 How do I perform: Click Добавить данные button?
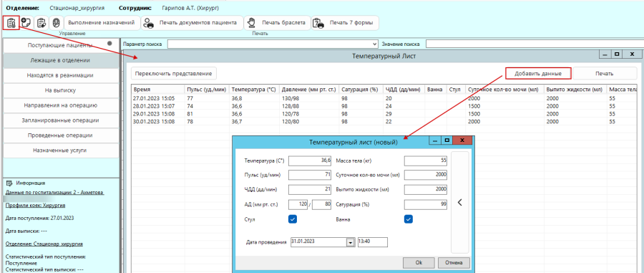pyautogui.click(x=538, y=74)
